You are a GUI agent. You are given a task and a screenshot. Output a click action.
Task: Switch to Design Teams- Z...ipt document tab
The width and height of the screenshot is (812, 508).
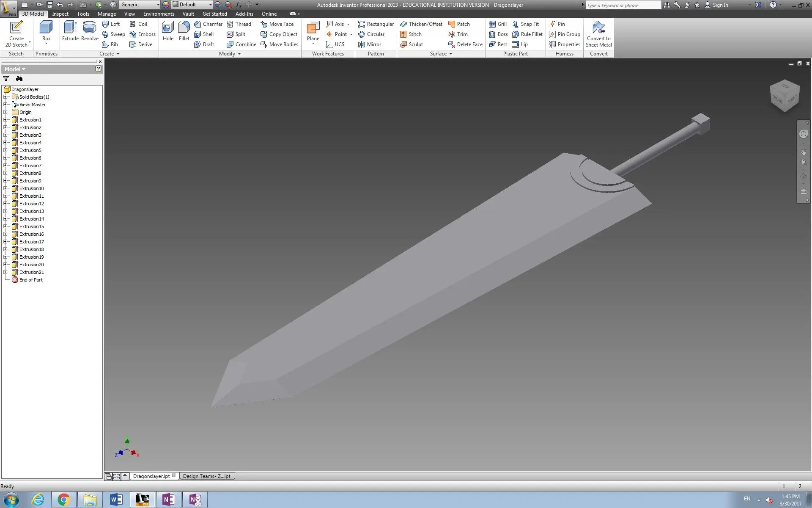click(207, 476)
